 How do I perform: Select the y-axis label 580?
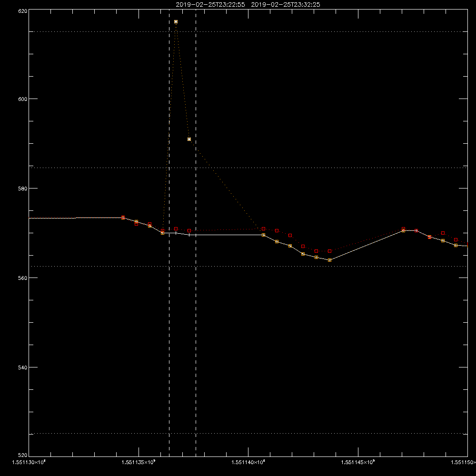(23, 188)
